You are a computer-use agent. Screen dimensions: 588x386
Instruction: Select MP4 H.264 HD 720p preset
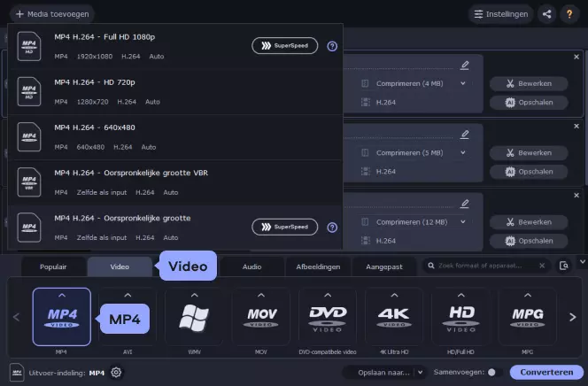click(x=175, y=92)
